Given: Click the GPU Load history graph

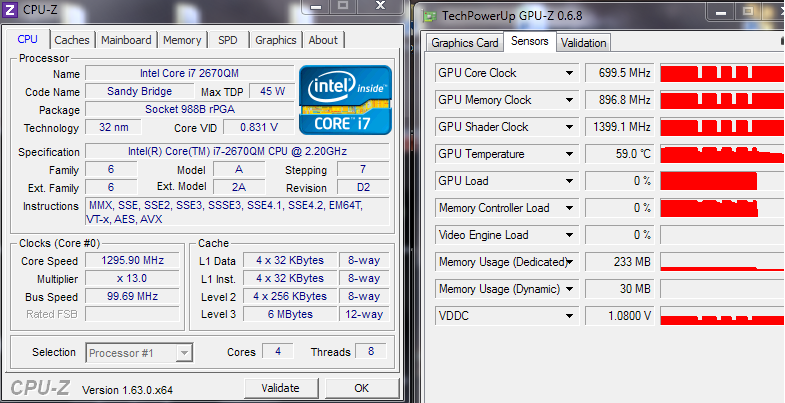Looking at the screenshot, I should 722,181.
